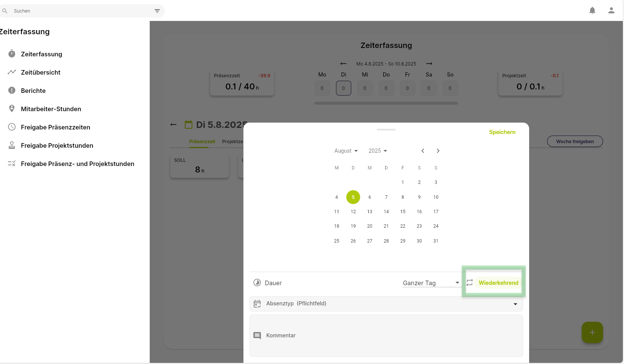Screen dimensions: 624x364
Task: Open the August month dropdown
Action: (x=346, y=151)
